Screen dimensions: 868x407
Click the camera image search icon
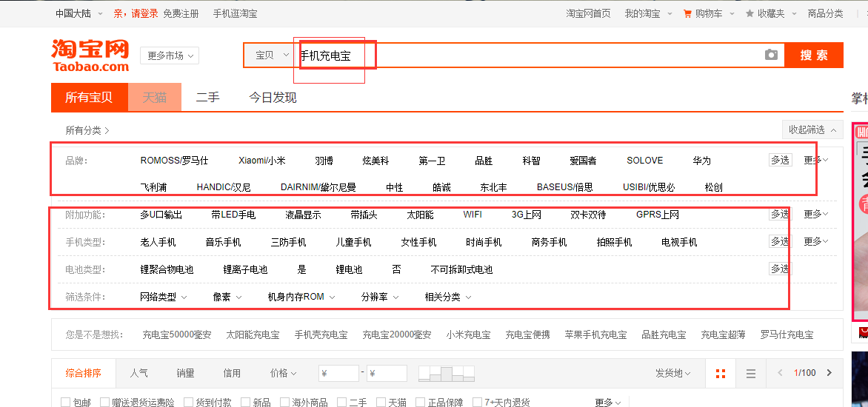click(x=771, y=55)
